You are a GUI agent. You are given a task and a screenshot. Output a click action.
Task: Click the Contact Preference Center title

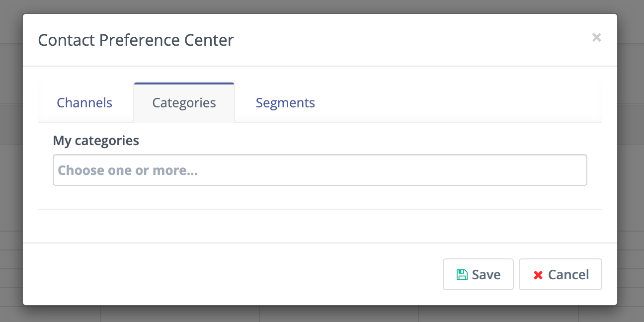coord(136,40)
